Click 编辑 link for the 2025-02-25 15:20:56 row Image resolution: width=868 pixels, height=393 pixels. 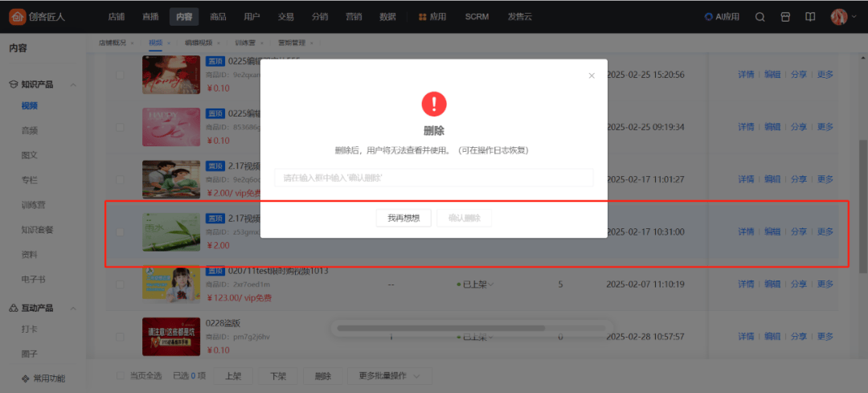[x=772, y=75]
